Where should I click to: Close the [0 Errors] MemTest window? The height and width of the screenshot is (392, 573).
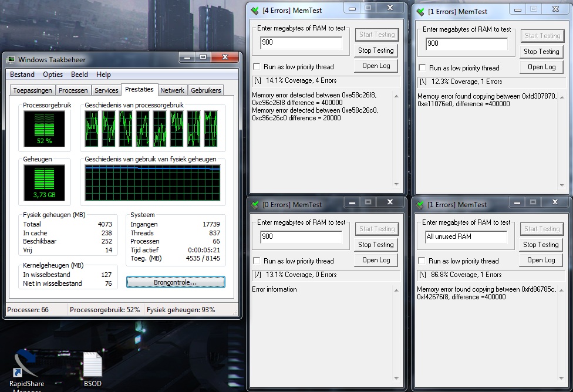click(x=390, y=202)
